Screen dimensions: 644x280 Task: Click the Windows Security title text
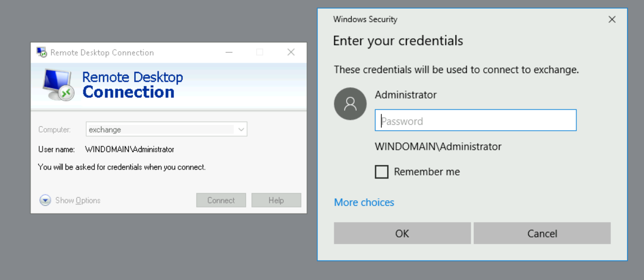[365, 19]
